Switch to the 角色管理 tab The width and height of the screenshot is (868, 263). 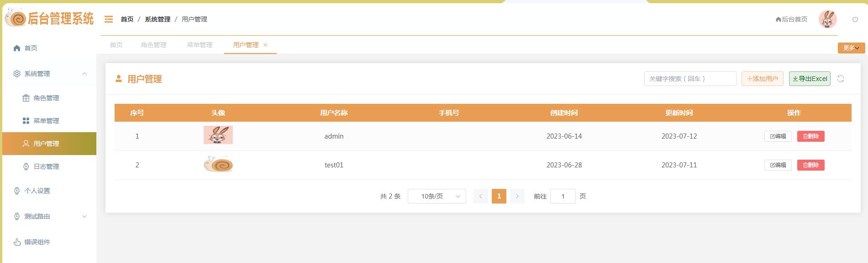pos(153,45)
